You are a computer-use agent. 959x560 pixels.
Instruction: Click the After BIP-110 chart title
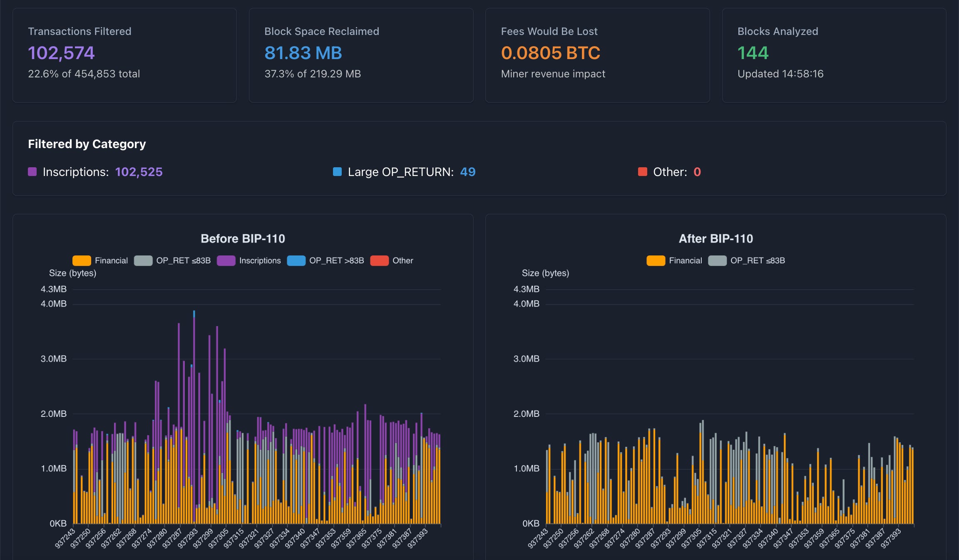(x=716, y=238)
